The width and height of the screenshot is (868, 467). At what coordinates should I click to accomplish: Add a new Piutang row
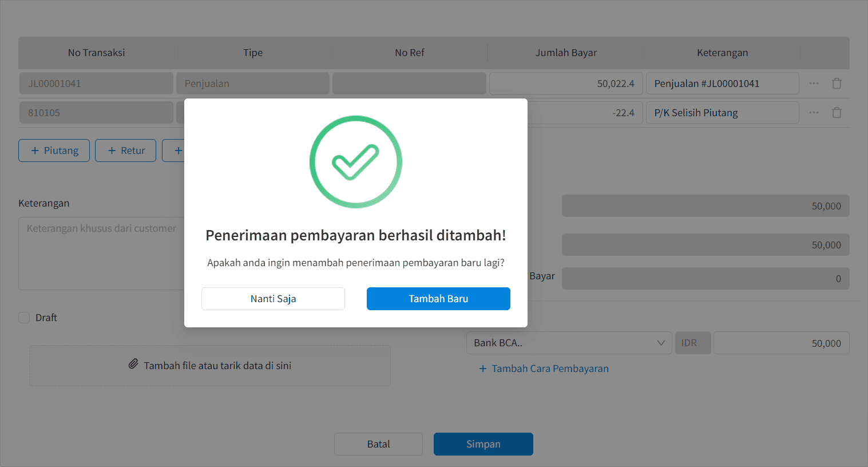pos(54,151)
